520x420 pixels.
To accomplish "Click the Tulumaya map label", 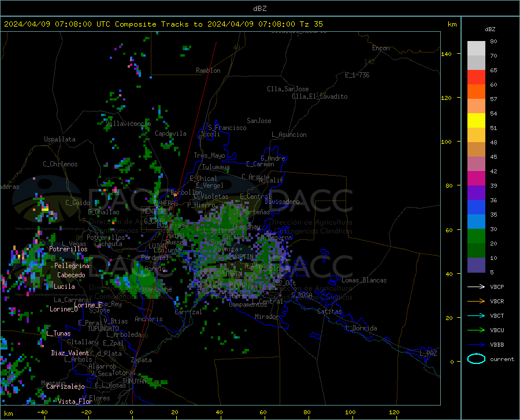I will (216, 167).
